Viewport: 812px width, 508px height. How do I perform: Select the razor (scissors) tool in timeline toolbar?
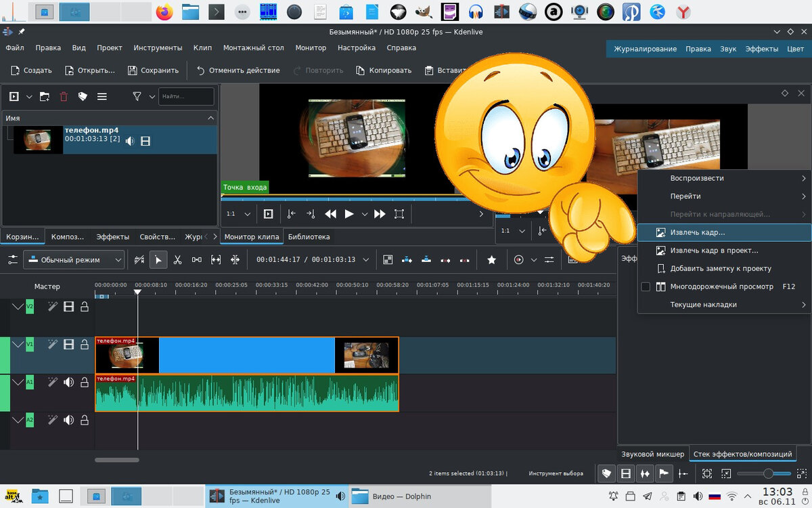177,259
